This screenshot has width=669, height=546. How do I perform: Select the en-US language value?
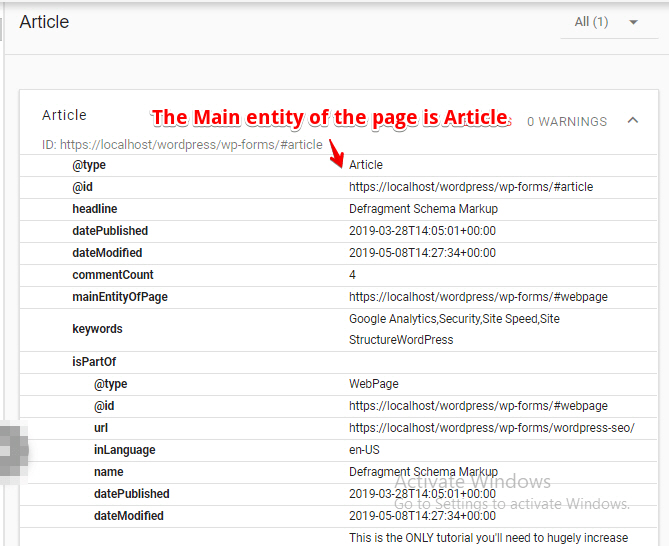(x=364, y=450)
